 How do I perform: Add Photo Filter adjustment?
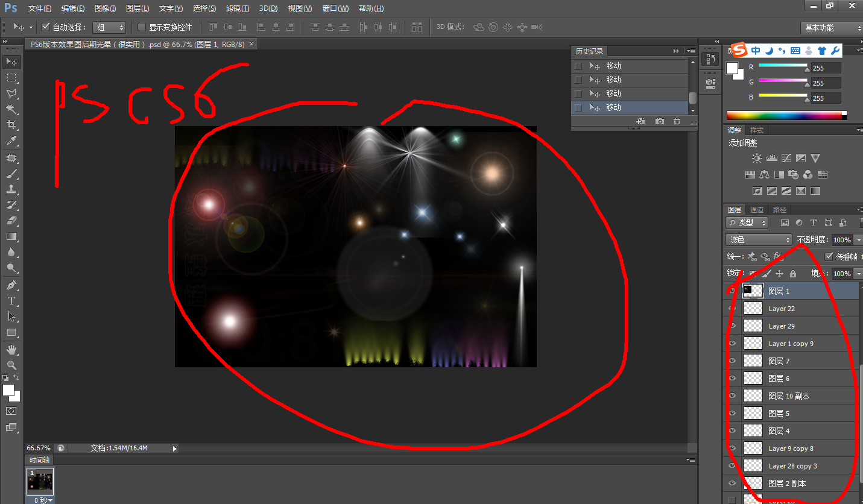coord(794,175)
